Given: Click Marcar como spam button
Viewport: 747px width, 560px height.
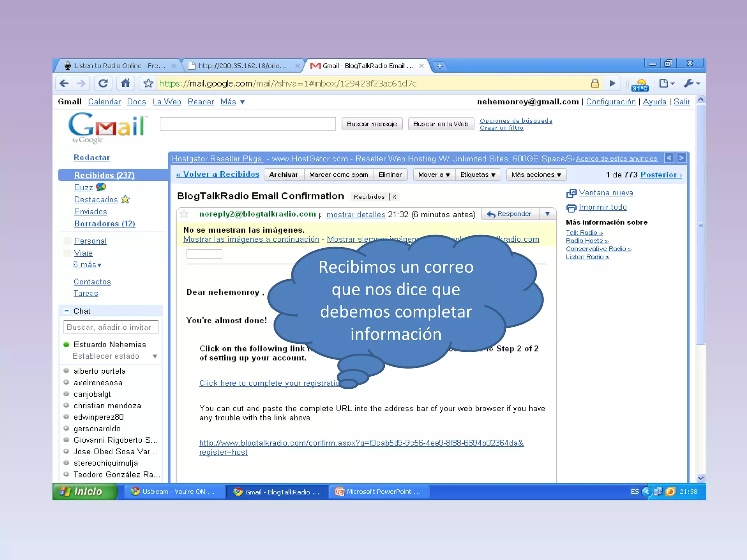Looking at the screenshot, I should point(338,175).
